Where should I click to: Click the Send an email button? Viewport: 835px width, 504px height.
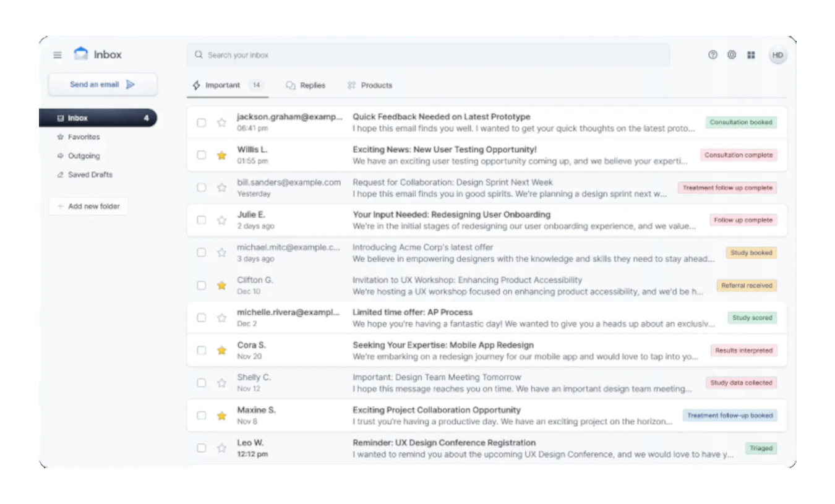click(x=103, y=85)
